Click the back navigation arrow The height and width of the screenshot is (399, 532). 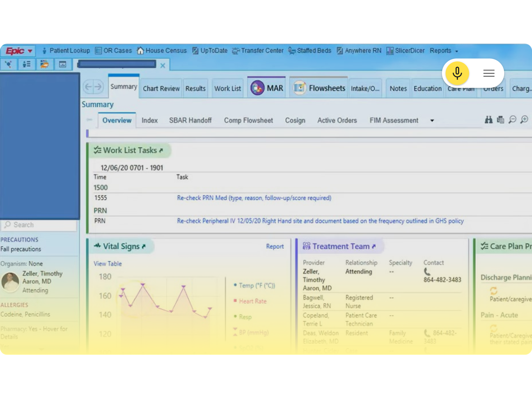coord(89,87)
